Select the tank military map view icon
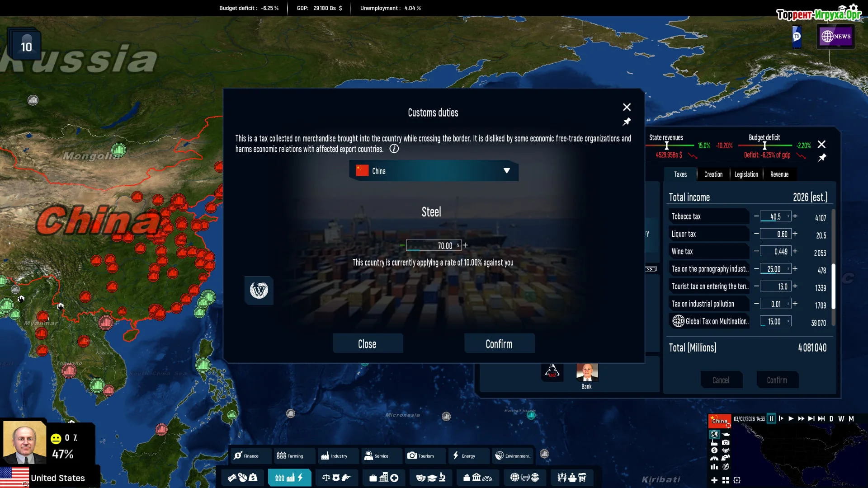Screen dimensions: 868x488 tap(726, 434)
